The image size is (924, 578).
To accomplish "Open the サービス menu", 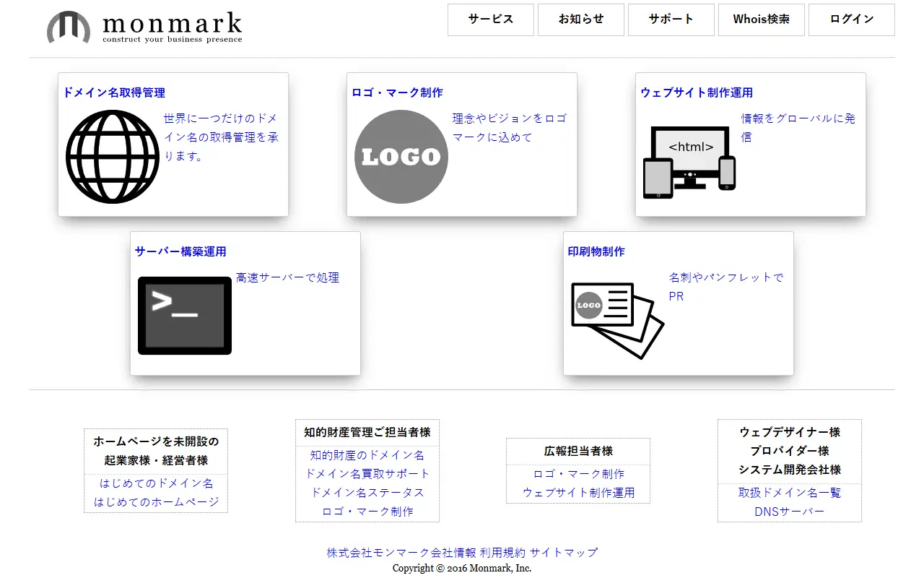I will [x=491, y=20].
